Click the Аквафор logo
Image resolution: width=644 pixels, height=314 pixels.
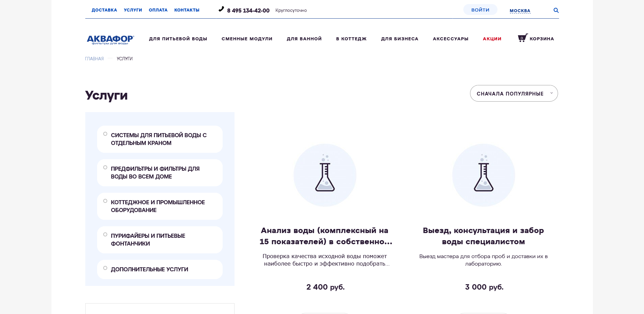[x=110, y=40]
